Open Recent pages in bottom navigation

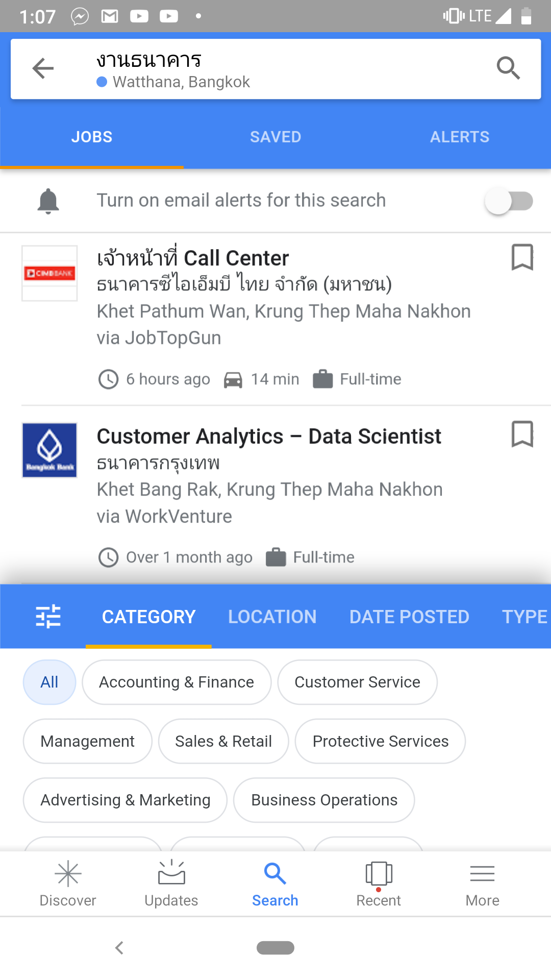[379, 883]
